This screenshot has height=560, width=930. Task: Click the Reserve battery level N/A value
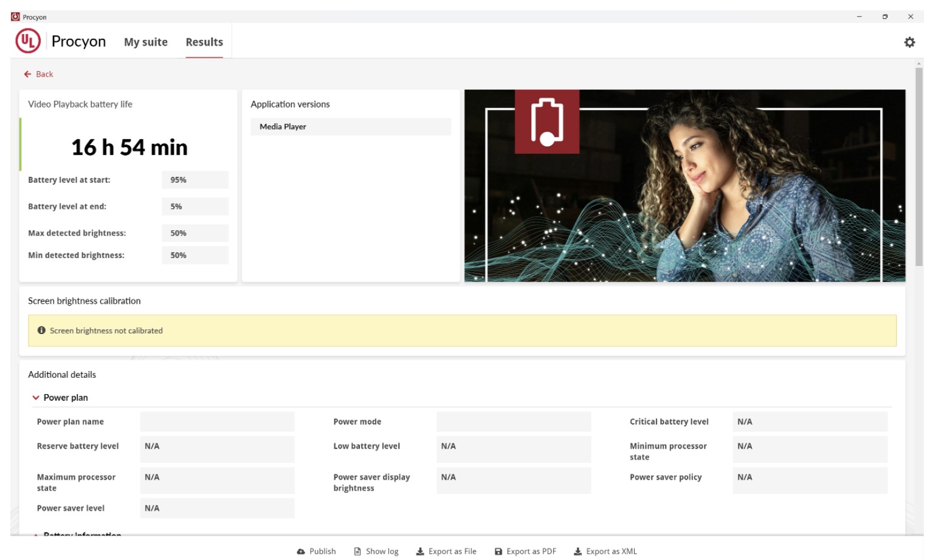click(217, 449)
